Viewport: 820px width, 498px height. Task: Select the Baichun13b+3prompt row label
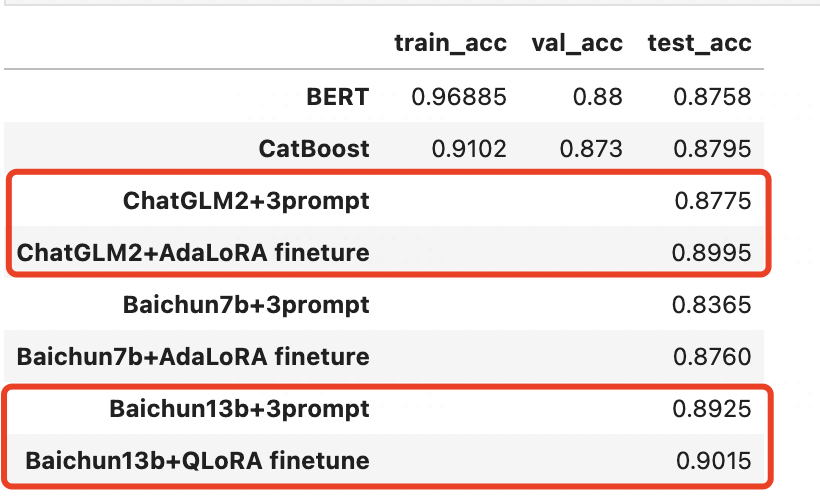[x=240, y=410]
